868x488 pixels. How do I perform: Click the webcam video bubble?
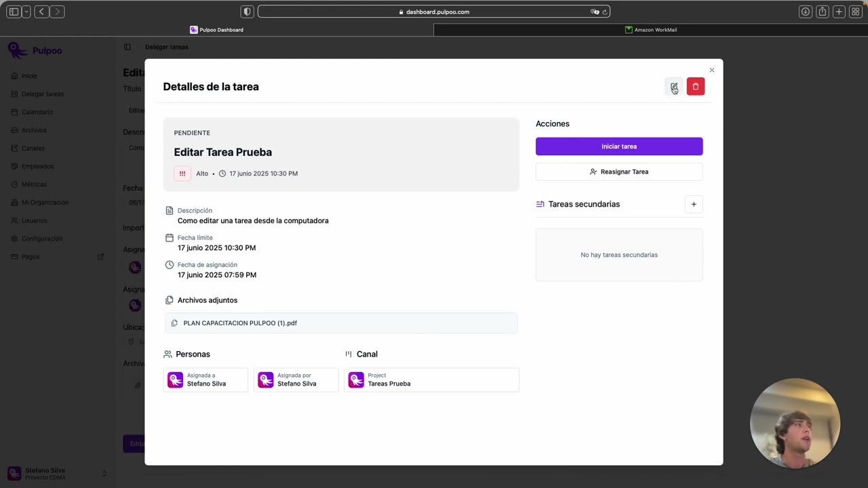795,424
